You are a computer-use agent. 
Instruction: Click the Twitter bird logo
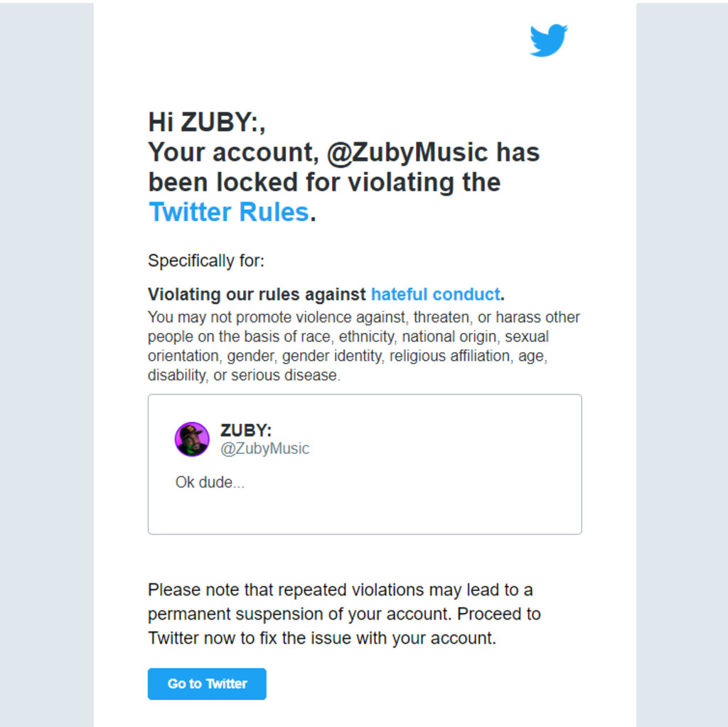pyautogui.click(x=548, y=40)
